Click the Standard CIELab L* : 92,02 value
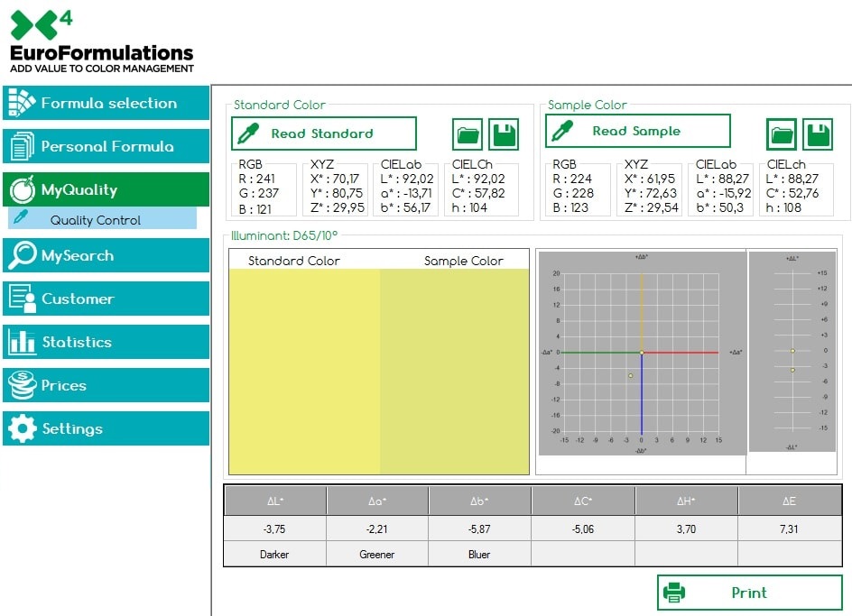The height and width of the screenshot is (616, 852). [407, 179]
